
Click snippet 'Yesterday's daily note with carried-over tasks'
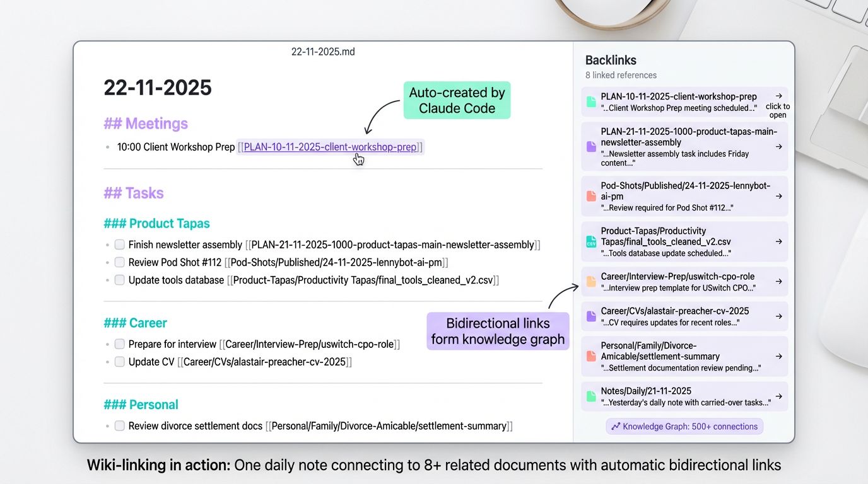686,403
